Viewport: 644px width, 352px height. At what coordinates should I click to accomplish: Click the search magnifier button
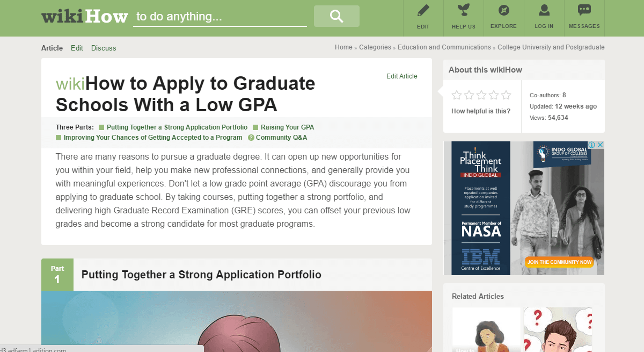(336, 16)
